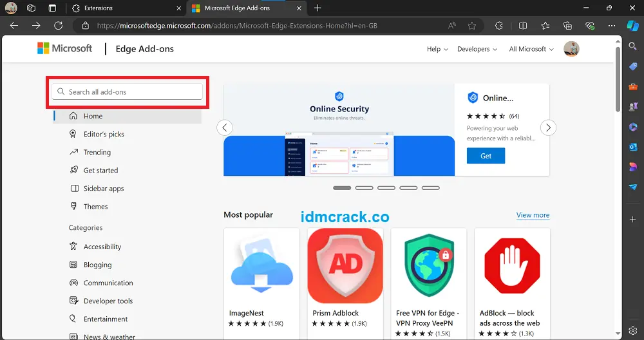This screenshot has height=340, width=644.
Task: Open Browser essentials heart icon
Action: click(x=590, y=26)
